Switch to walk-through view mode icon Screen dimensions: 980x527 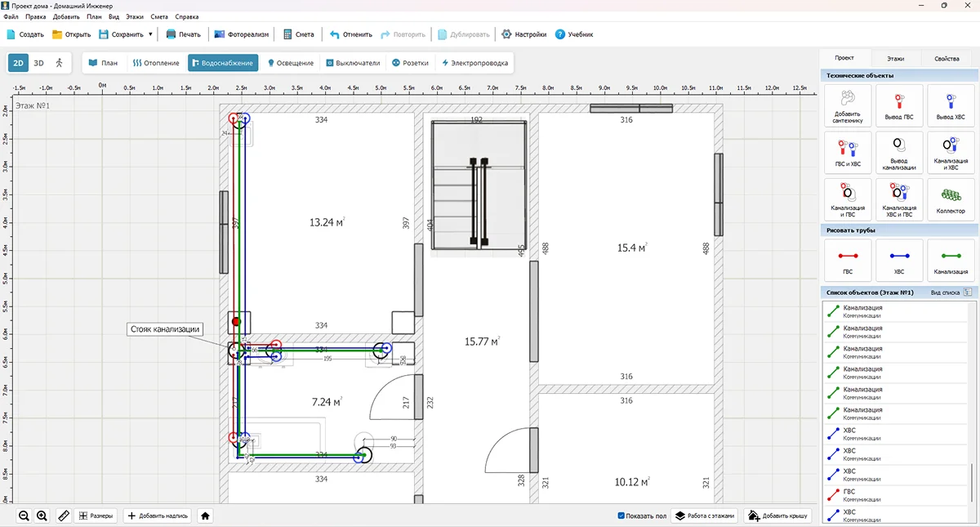[59, 63]
